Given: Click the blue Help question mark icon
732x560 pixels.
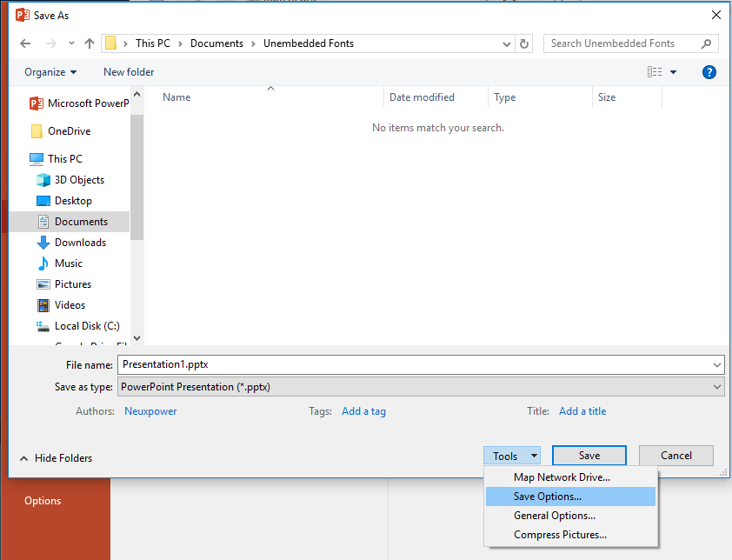Looking at the screenshot, I should (709, 72).
